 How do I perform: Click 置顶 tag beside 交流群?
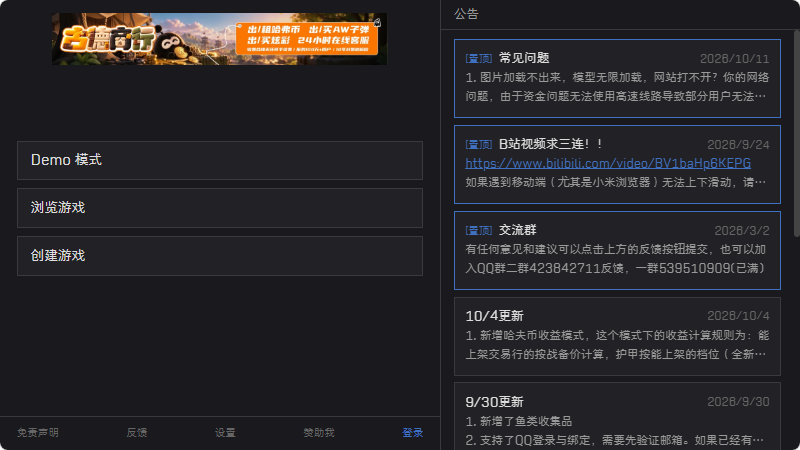point(479,231)
